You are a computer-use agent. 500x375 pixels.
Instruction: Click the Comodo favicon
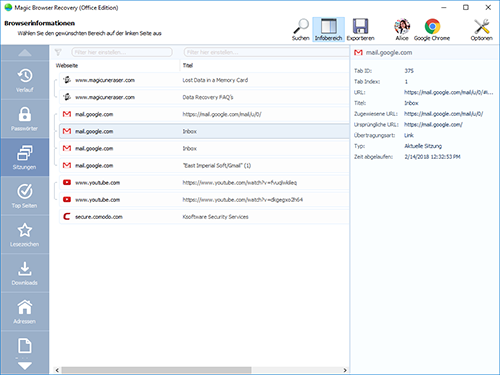[67, 217]
